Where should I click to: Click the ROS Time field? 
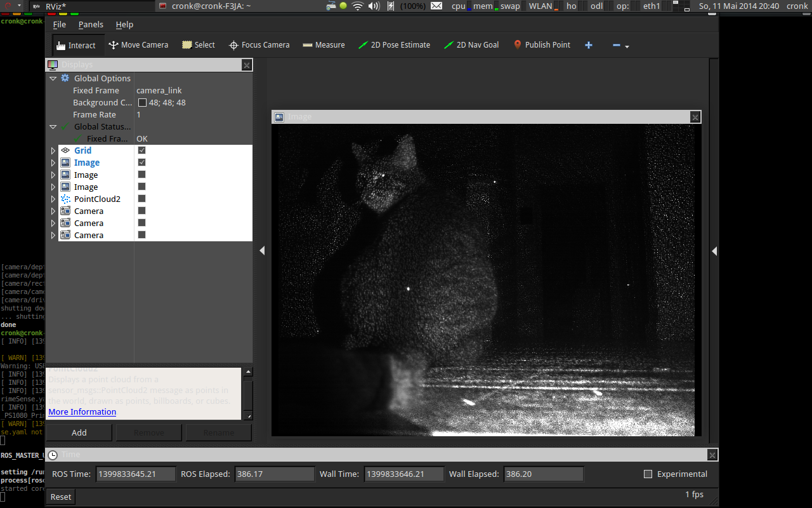pyautogui.click(x=136, y=474)
